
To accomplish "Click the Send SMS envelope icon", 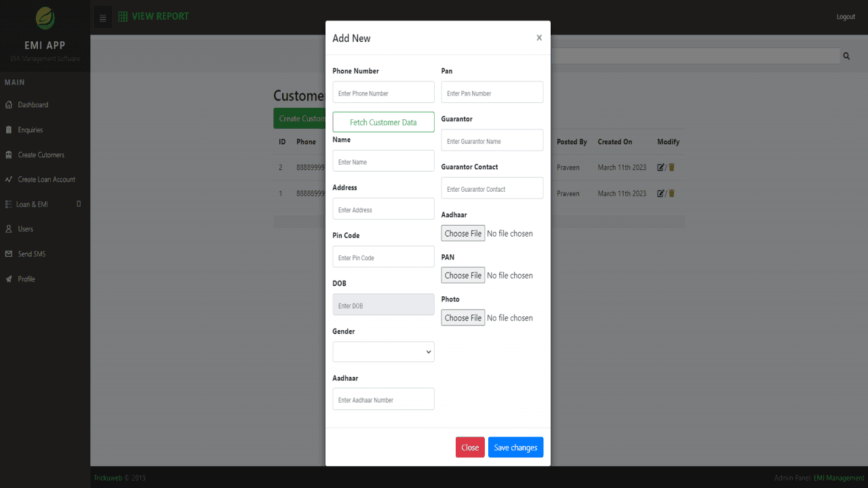I will 9,254.
